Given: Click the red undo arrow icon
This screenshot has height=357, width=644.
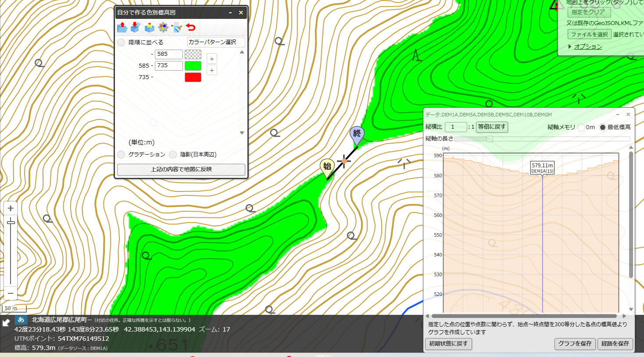Looking at the screenshot, I should click(190, 27).
